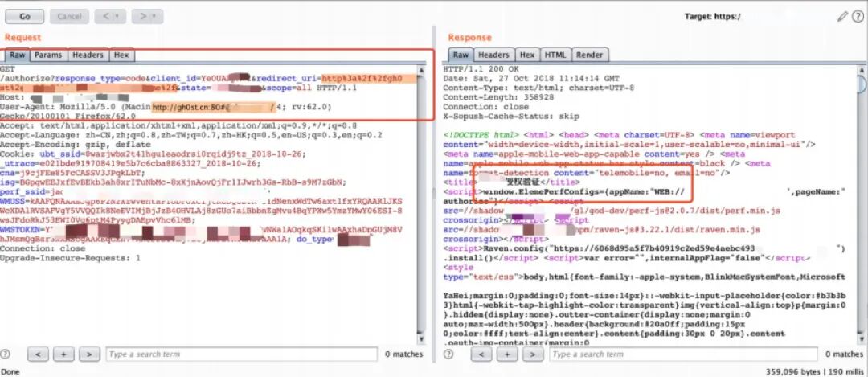
Task: Click the Cancel button
Action: (x=69, y=17)
